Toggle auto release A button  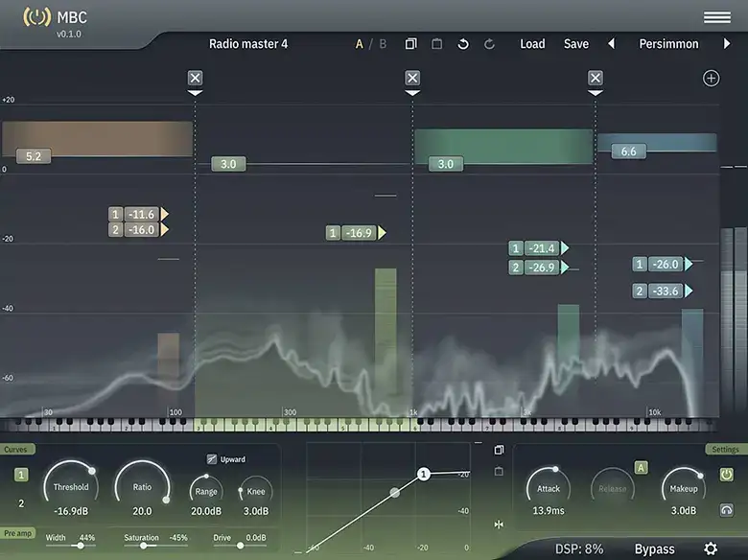click(x=641, y=467)
